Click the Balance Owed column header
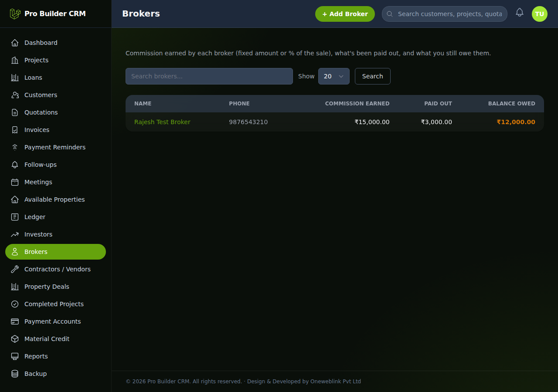Screen dimensions: 558x392 click(x=512, y=104)
